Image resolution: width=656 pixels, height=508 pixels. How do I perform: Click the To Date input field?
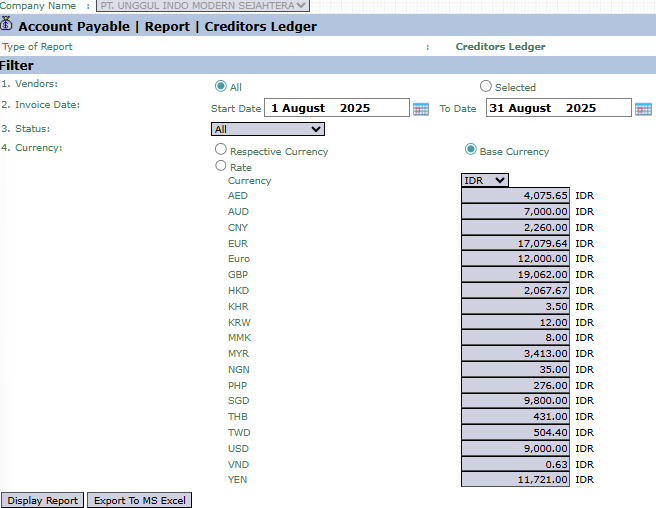558,108
